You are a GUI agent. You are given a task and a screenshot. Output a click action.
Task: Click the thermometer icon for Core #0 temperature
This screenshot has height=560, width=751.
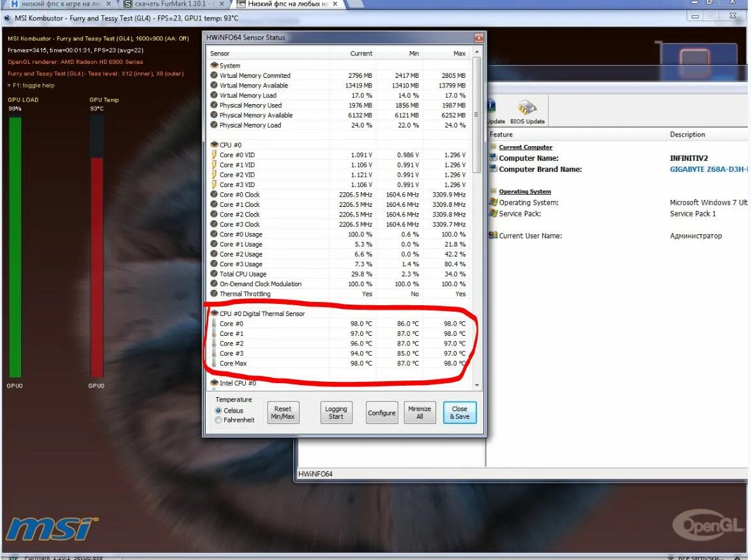214,323
